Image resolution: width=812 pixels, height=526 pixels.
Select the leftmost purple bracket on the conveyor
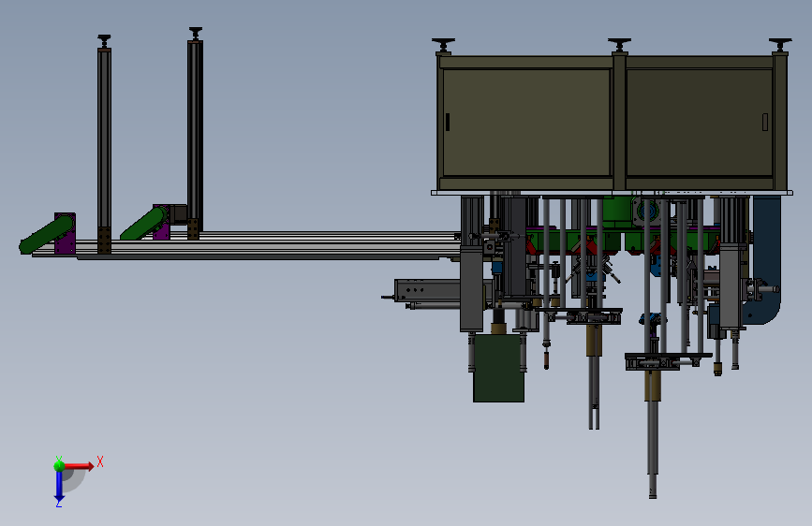[x=66, y=233]
